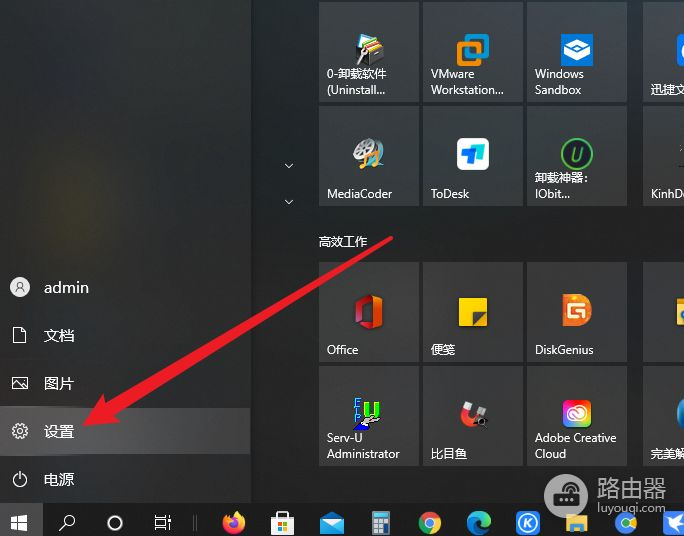Open the Adobe Creative Cloud tile
Image resolution: width=684 pixels, height=536 pixels.
[574, 417]
